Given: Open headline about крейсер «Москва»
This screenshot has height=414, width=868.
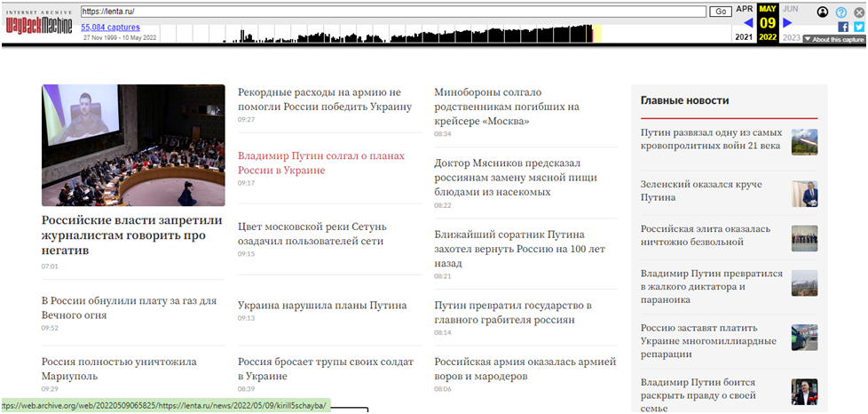Looking at the screenshot, I should pyautogui.click(x=506, y=106).
